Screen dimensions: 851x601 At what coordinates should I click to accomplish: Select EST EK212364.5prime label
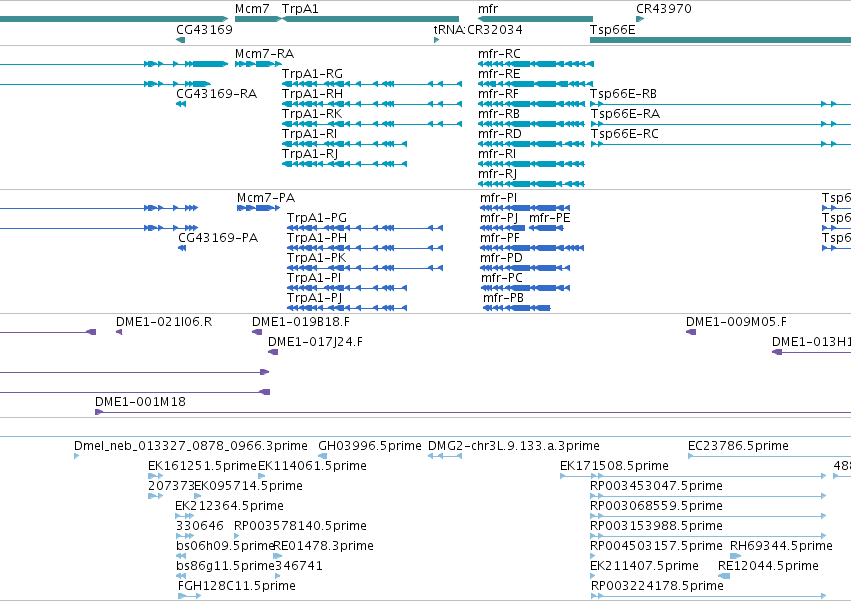[x=230, y=505]
